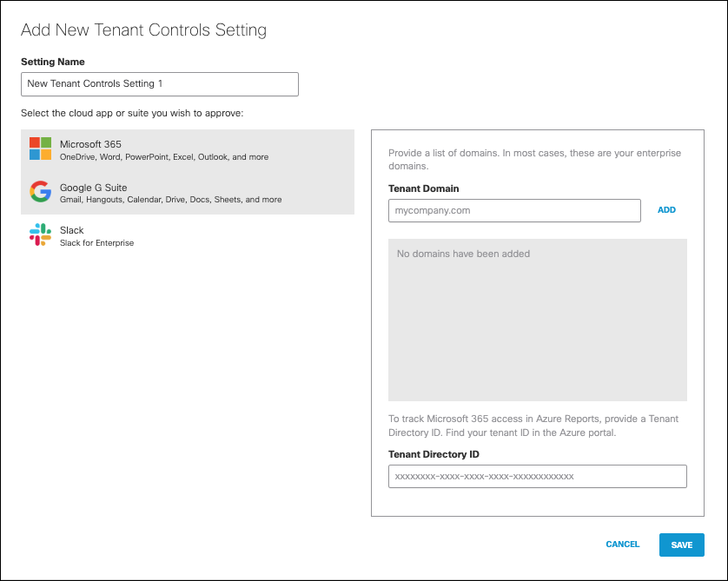
Task: Select the OneDrive, Word, PowerPoint description line
Action: point(164,157)
